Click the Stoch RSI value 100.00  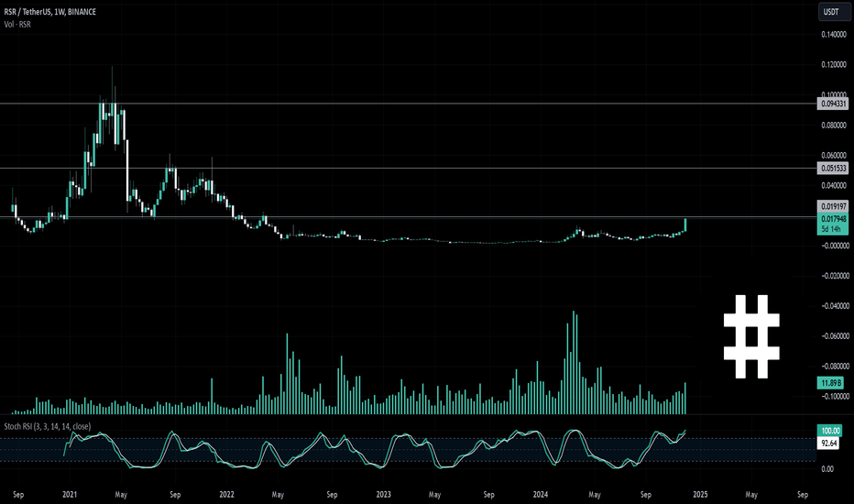830,431
